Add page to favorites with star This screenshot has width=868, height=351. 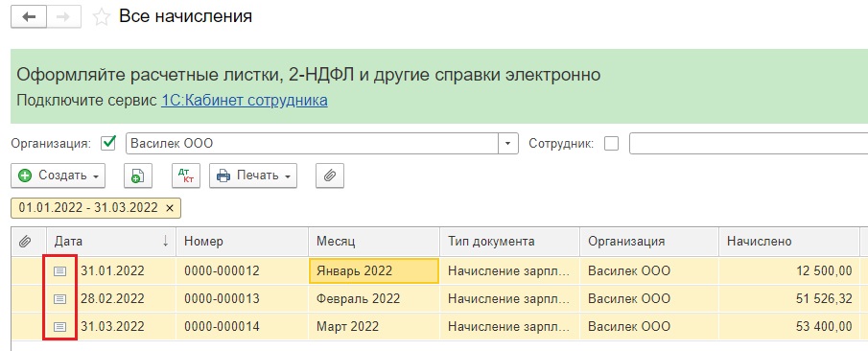[102, 17]
